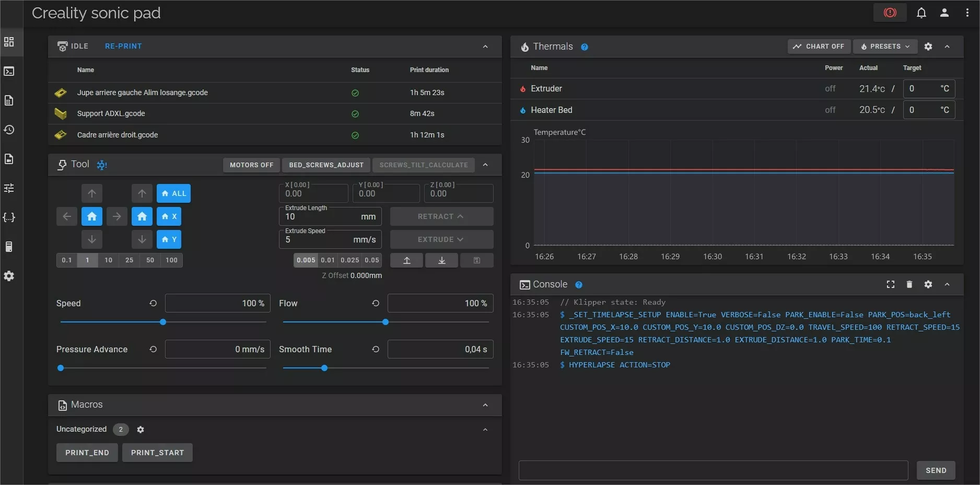Open the Console page in sidebar

click(x=9, y=71)
